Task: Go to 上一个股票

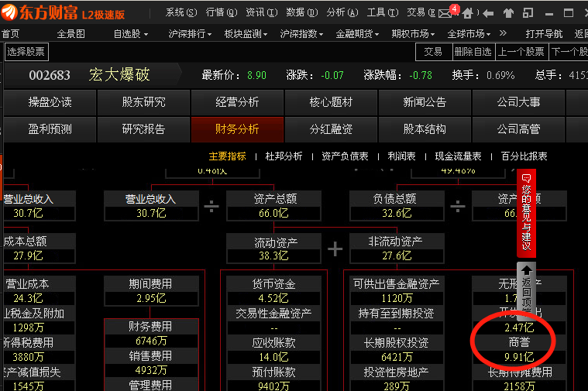Action: (521, 52)
